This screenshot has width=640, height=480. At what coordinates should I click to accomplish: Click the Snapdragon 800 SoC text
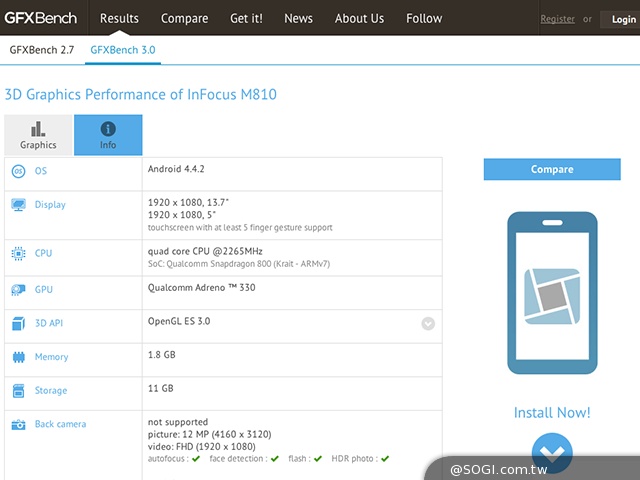click(239, 264)
